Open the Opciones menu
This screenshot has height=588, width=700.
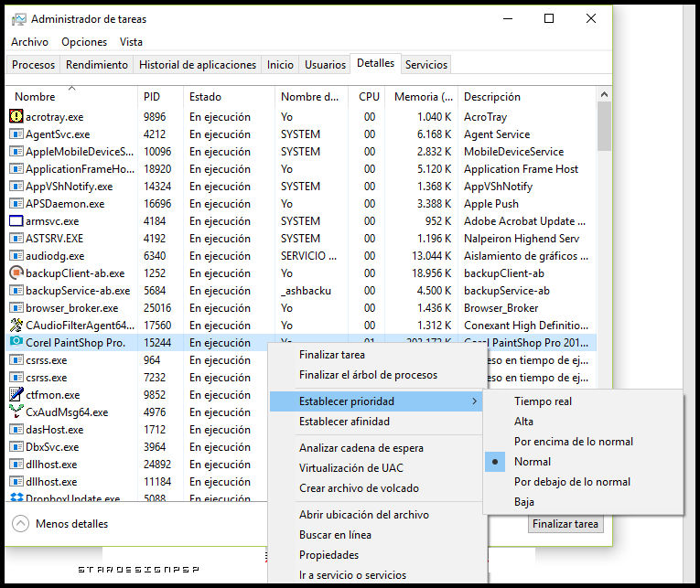coord(84,42)
